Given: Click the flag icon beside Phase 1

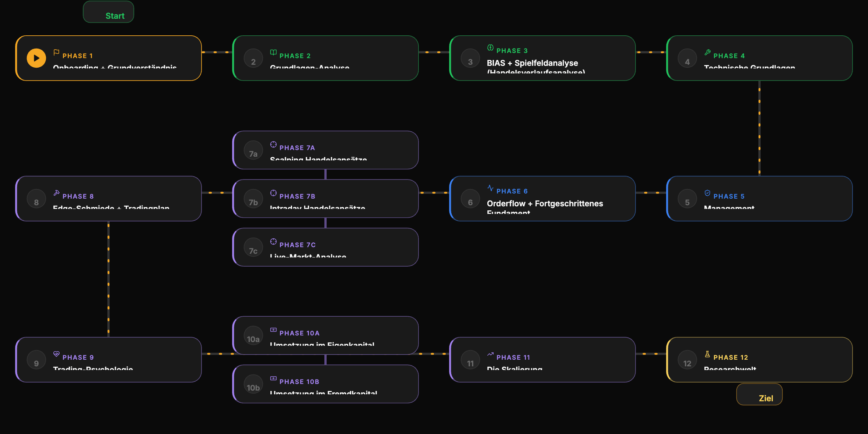Looking at the screenshot, I should [56, 53].
